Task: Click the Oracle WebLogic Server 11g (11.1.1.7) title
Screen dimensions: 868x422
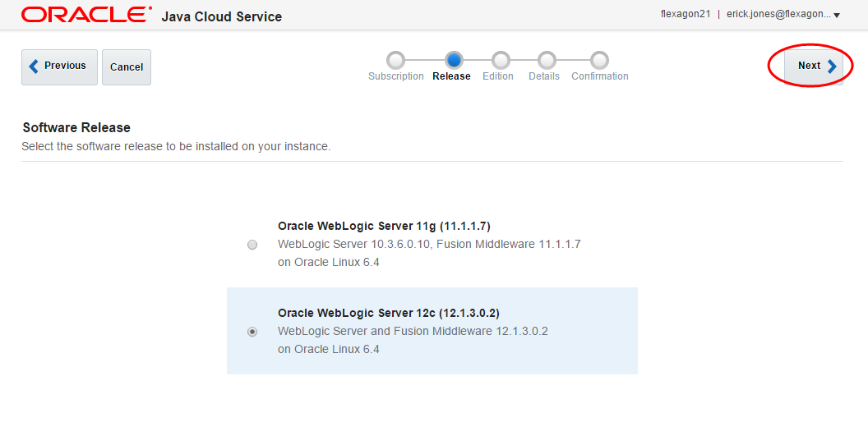Action: pos(384,227)
